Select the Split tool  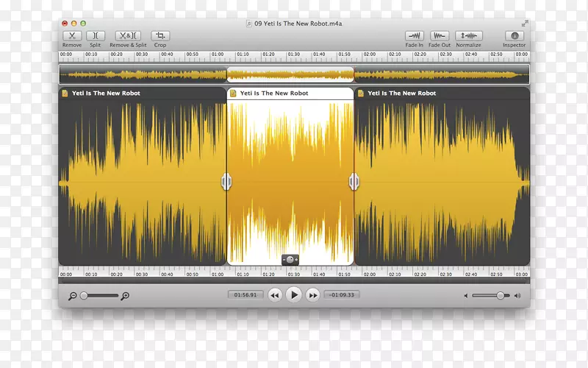(x=96, y=35)
